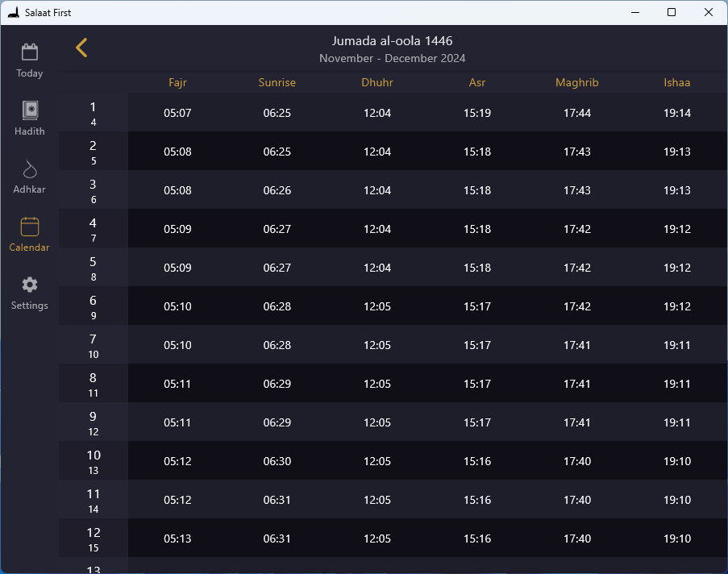Click the prayer beads Adhkar icon
Viewport: 728px width, 574px height.
tap(29, 168)
